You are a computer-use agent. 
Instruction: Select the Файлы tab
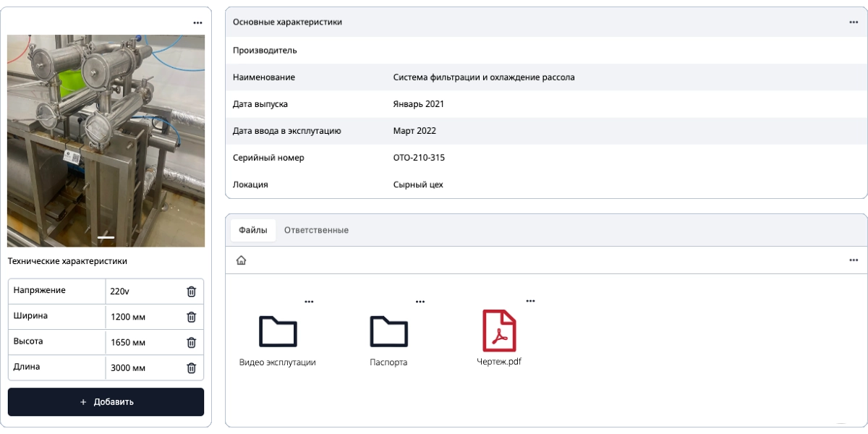coord(252,230)
